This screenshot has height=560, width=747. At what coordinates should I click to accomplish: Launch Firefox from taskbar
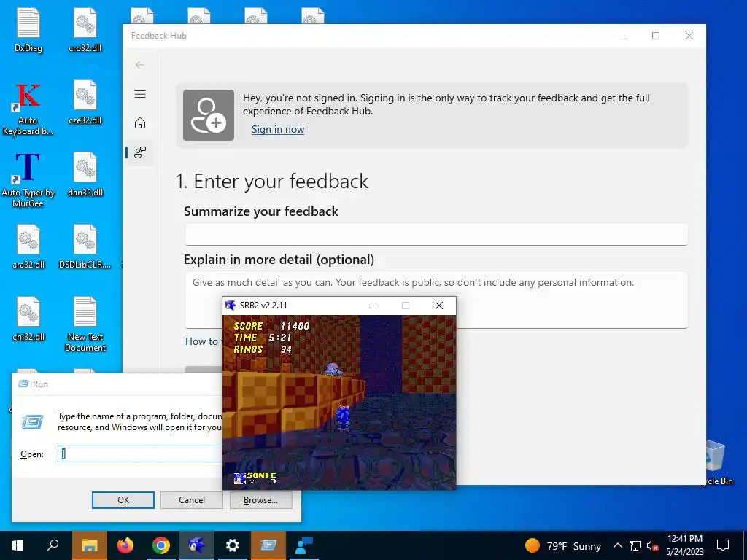[125, 545]
